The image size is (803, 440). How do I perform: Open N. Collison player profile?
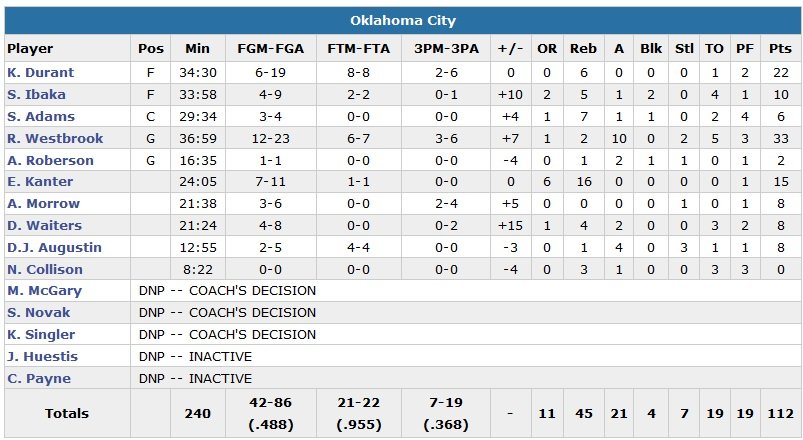(x=43, y=269)
